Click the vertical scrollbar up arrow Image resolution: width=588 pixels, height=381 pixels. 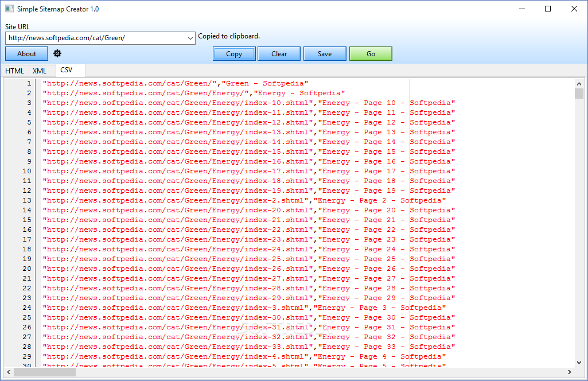tap(579, 84)
